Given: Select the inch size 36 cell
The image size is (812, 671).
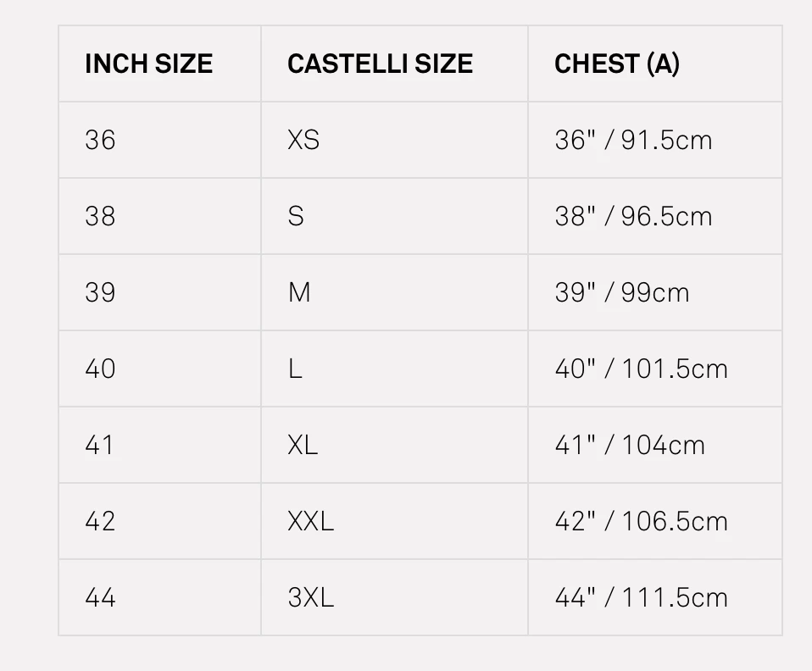Looking at the screenshot, I should [100, 140].
